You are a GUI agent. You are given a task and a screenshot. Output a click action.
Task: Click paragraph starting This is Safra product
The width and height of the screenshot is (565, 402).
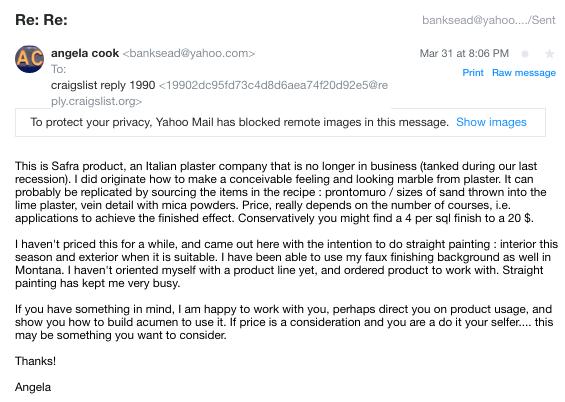point(281,192)
